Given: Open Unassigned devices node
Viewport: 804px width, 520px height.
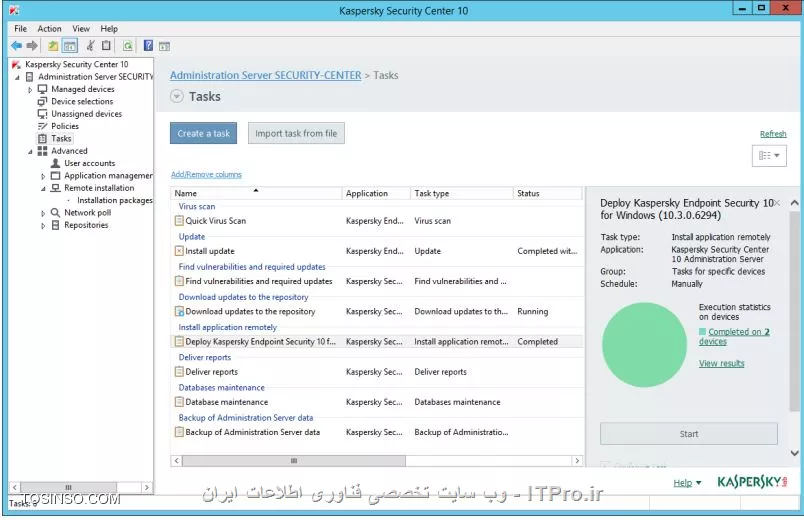Looking at the screenshot, I should click(x=87, y=113).
